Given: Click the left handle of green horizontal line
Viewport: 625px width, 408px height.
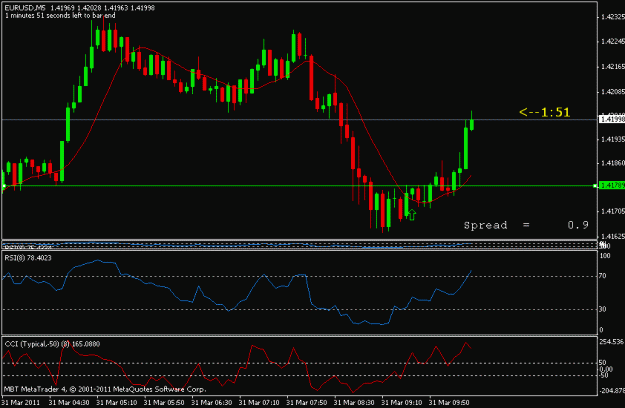Looking at the screenshot, I should (4, 186).
